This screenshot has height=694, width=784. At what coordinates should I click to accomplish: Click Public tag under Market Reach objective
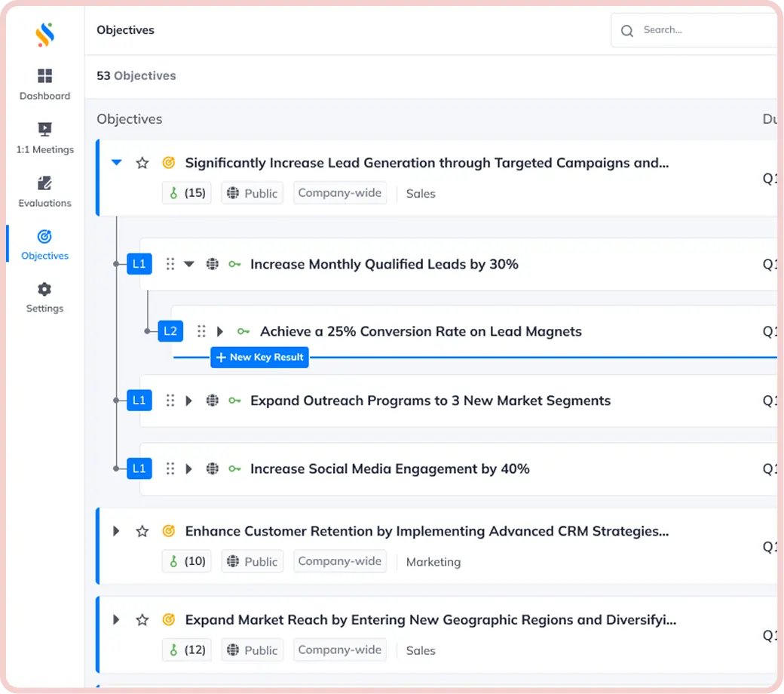[252, 650]
